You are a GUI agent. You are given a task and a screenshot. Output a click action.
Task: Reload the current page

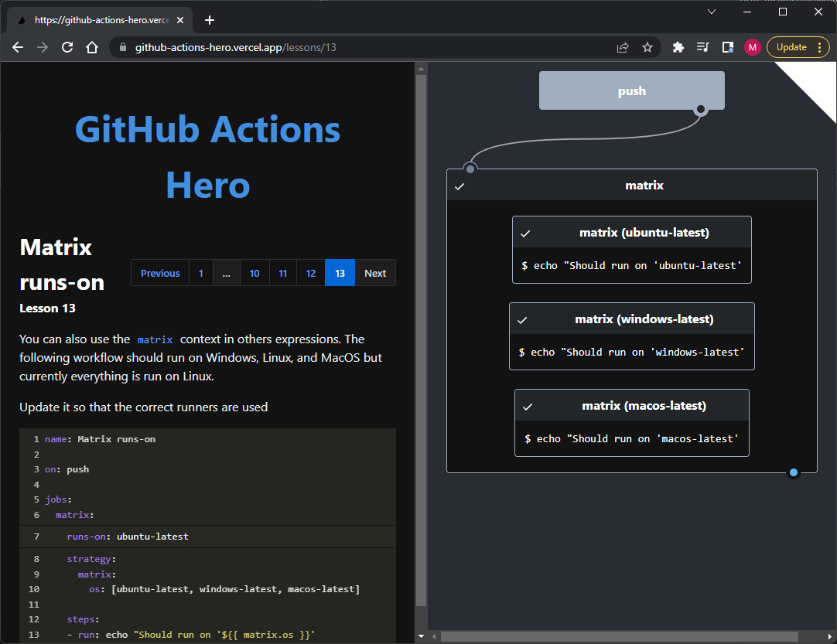(67, 47)
